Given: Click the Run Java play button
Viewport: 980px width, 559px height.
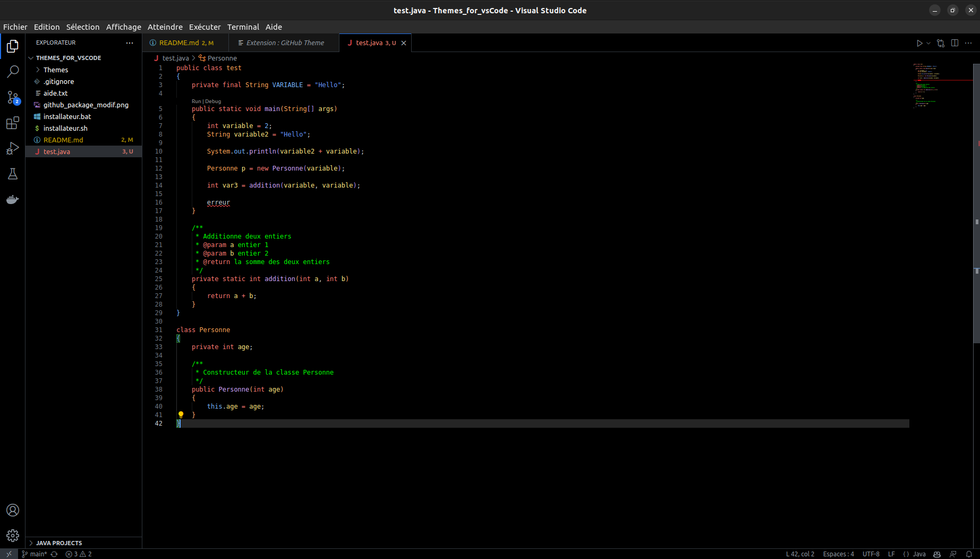Looking at the screenshot, I should tap(919, 43).
